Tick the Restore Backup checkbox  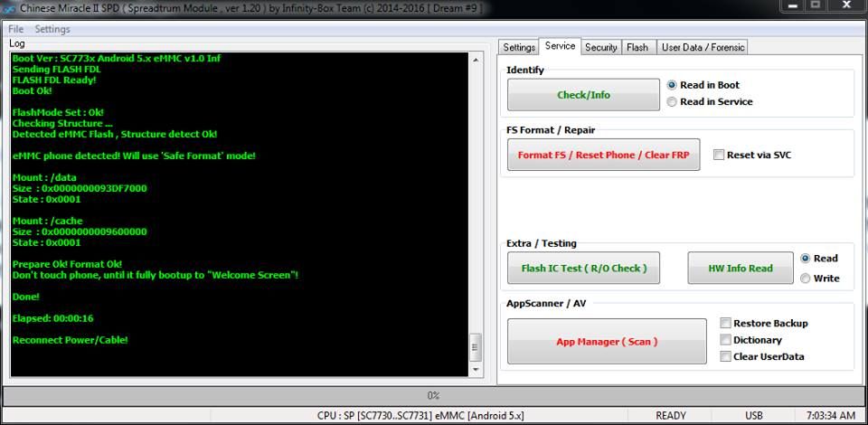726,324
